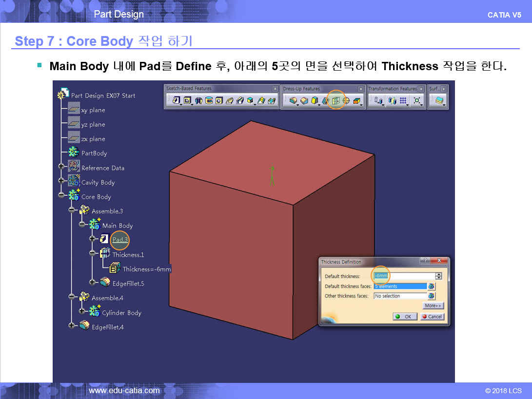
Task: Select the xy plane in the tree
Action: (93, 110)
